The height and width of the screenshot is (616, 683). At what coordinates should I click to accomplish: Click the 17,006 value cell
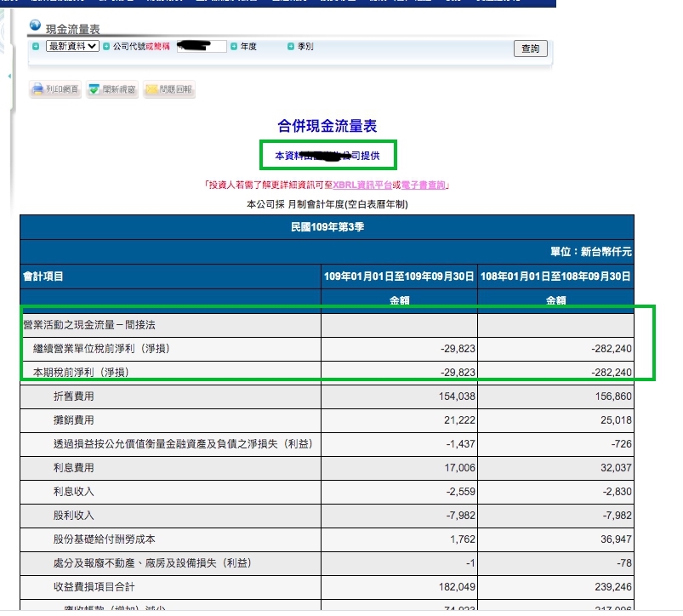pyautogui.click(x=399, y=468)
